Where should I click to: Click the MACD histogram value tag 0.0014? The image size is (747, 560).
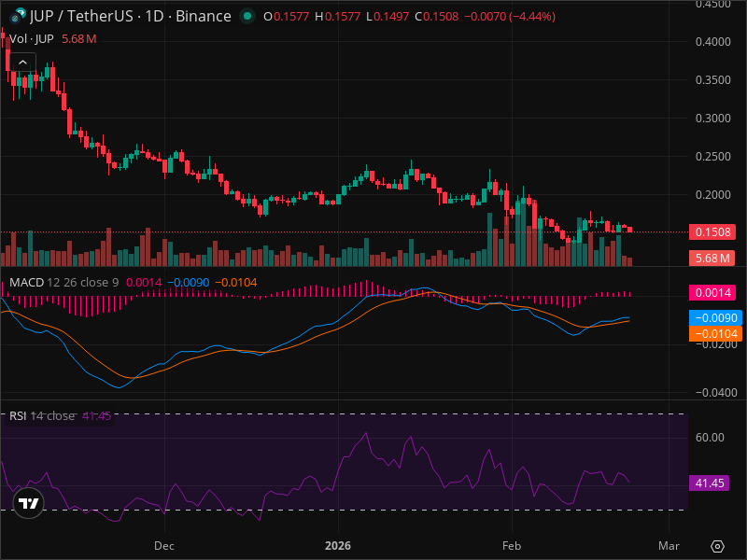pyautogui.click(x=712, y=292)
